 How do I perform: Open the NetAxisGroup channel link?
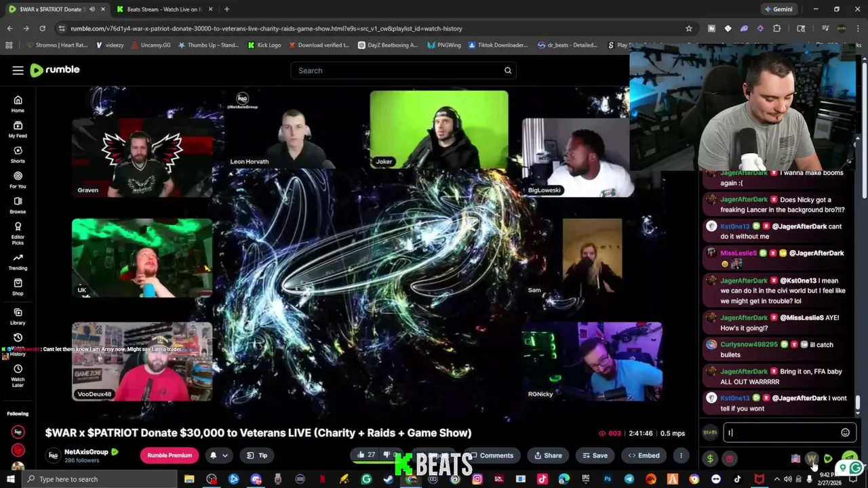tap(86, 452)
